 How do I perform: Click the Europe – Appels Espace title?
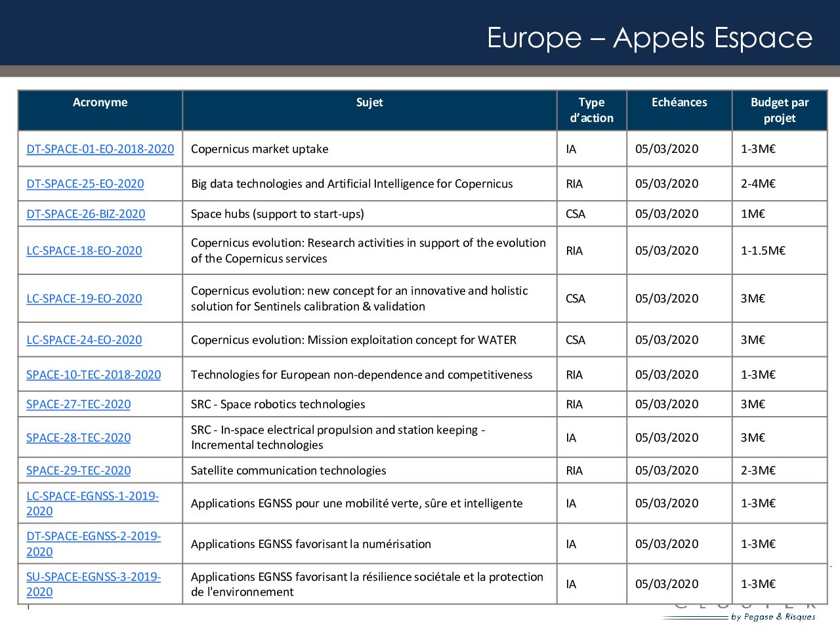(x=649, y=37)
